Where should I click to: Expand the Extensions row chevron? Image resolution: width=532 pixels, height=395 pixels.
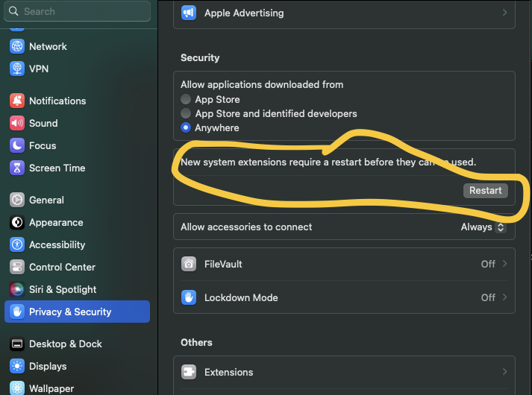click(x=504, y=372)
